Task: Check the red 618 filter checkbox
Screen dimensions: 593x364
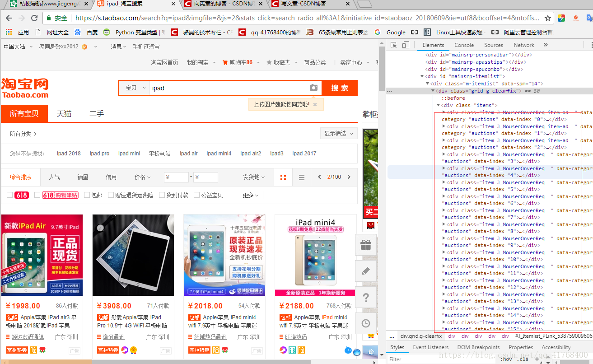Action: [9, 195]
